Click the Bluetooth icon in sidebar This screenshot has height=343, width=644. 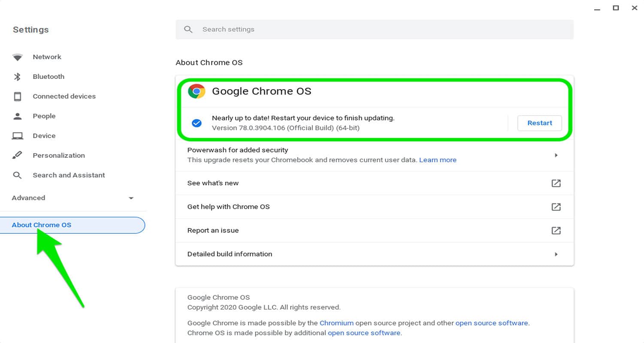pyautogui.click(x=18, y=77)
